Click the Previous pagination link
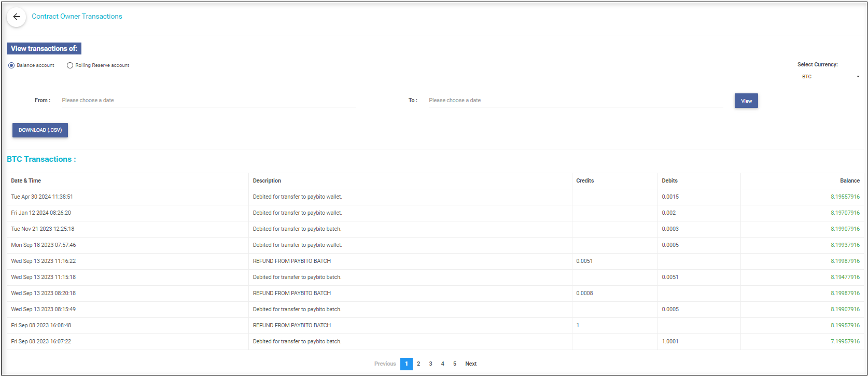Viewport: 868px width, 376px height. pyautogui.click(x=385, y=364)
